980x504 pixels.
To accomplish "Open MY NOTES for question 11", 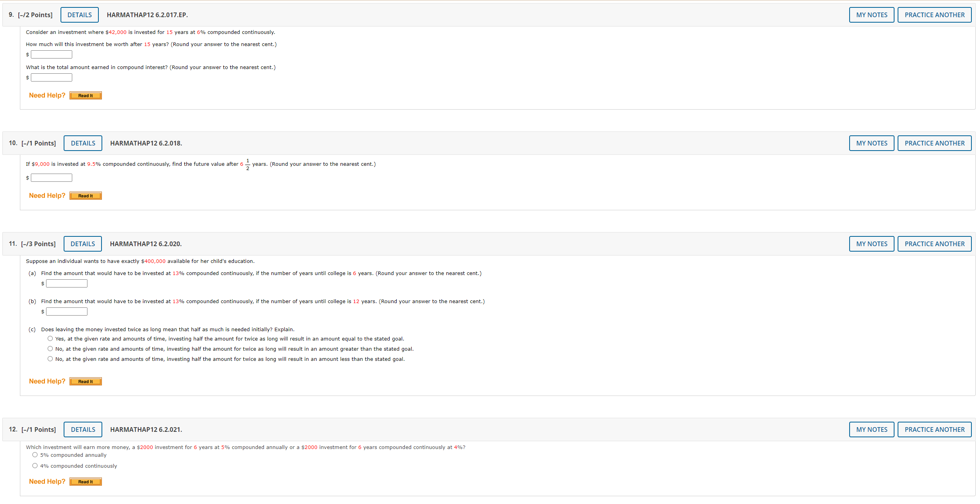I will [871, 244].
